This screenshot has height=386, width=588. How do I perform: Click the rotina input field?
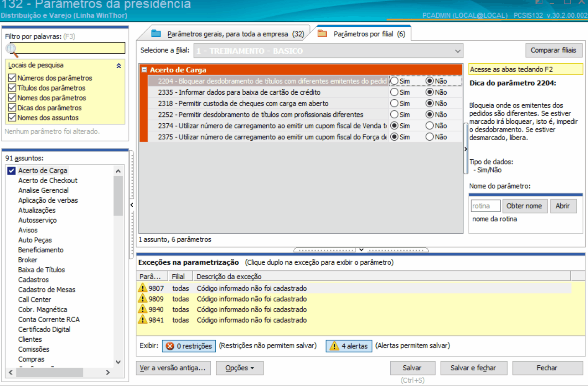[x=485, y=206]
